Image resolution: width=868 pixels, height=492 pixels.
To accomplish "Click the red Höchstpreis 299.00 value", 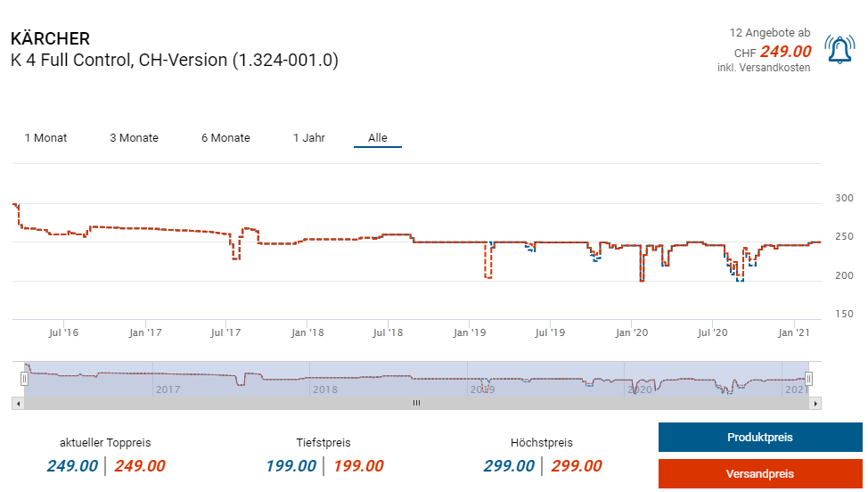I will point(576,466).
